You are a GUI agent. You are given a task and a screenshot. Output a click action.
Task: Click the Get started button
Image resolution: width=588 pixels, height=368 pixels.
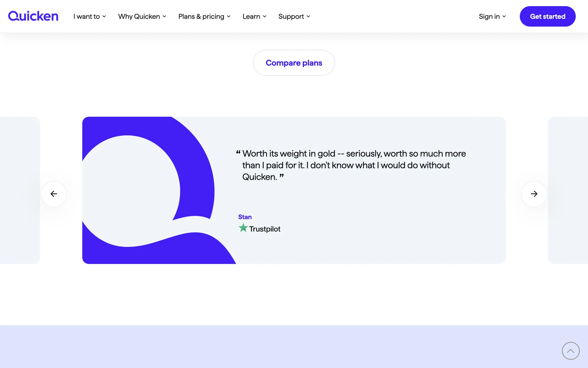tap(547, 17)
